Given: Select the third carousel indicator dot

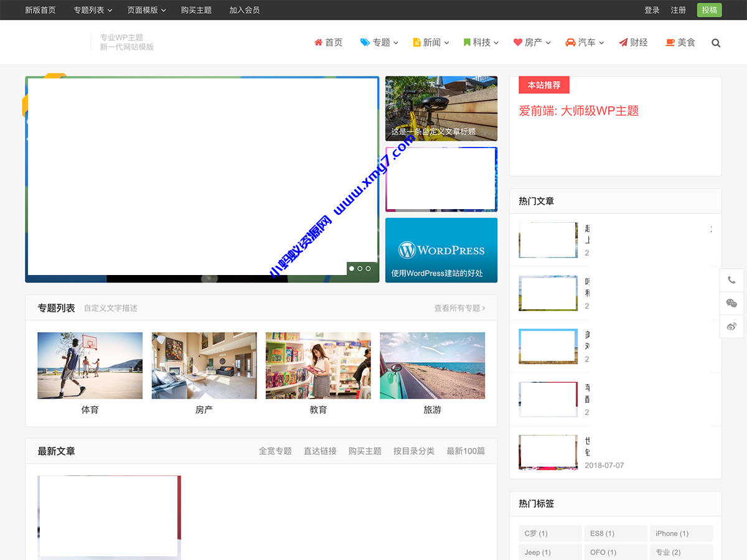Looking at the screenshot, I should [x=368, y=269].
